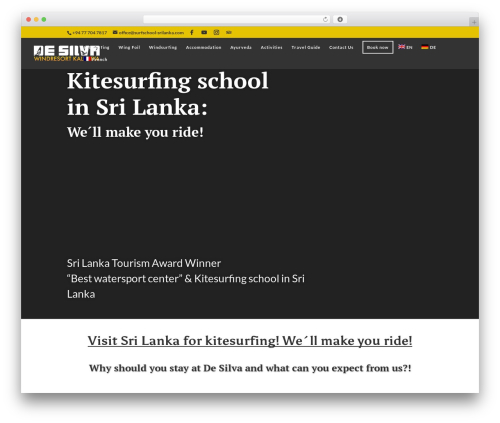The image size is (500, 423).
Task: Open the Facebook page icon
Action: tap(192, 32)
